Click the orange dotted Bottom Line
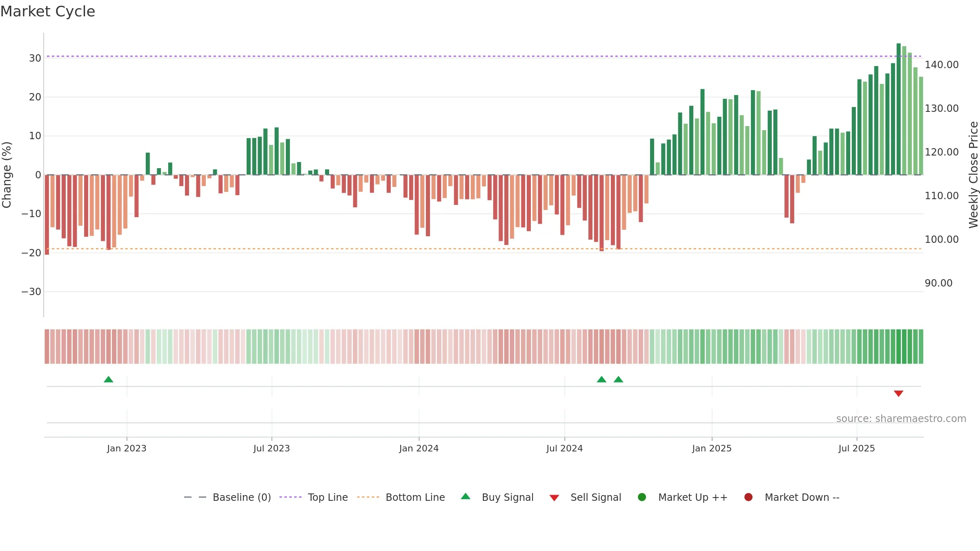The width and height of the screenshot is (980, 551). [484, 249]
